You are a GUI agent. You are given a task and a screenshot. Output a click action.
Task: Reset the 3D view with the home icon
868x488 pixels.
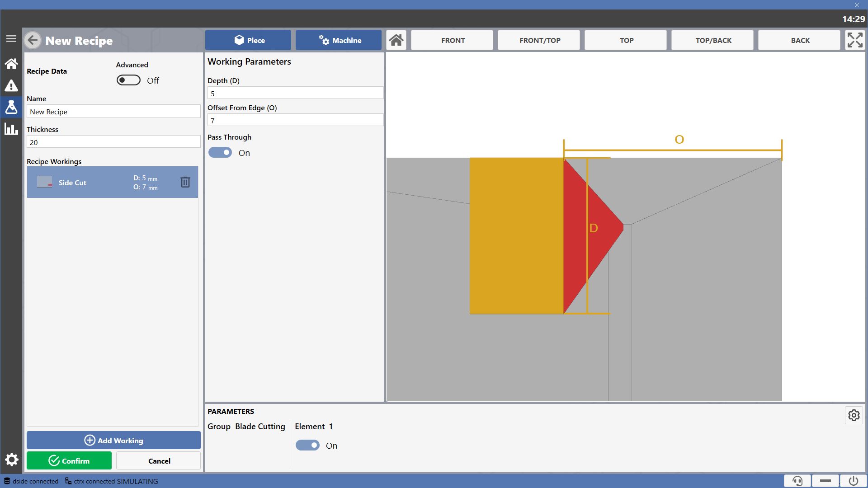point(396,40)
